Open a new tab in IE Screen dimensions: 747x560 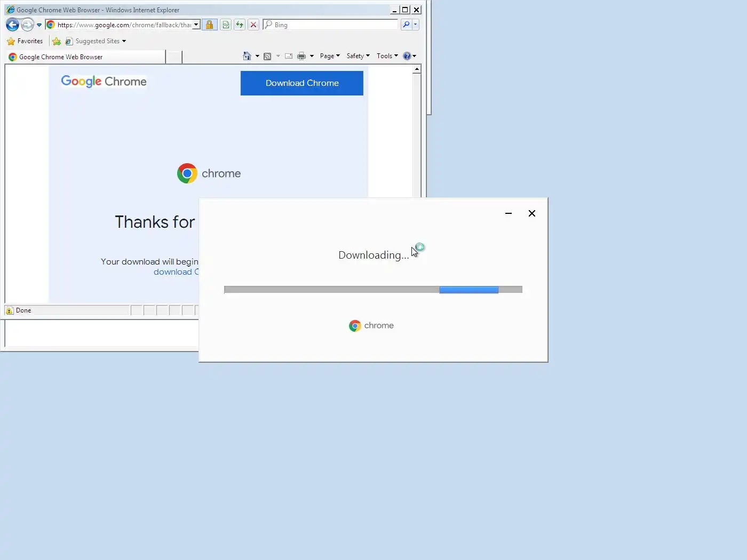click(174, 57)
